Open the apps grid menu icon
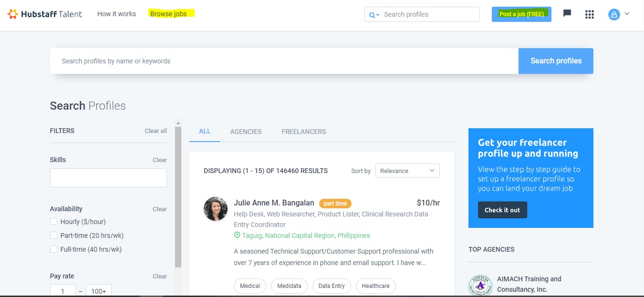This screenshot has width=644, height=297. click(590, 14)
